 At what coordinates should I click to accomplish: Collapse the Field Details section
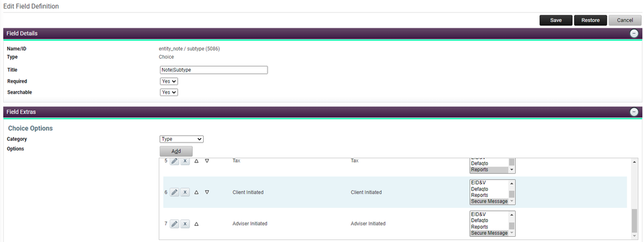634,34
